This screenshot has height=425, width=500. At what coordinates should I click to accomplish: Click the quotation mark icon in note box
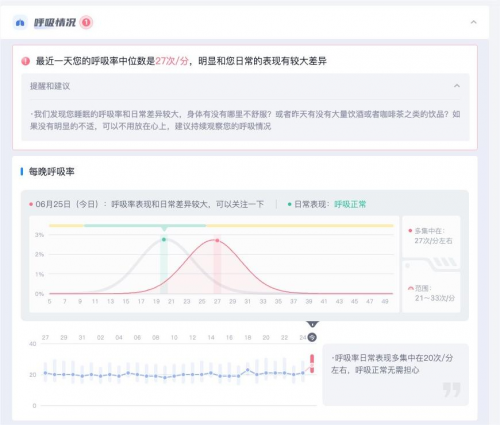(452, 390)
